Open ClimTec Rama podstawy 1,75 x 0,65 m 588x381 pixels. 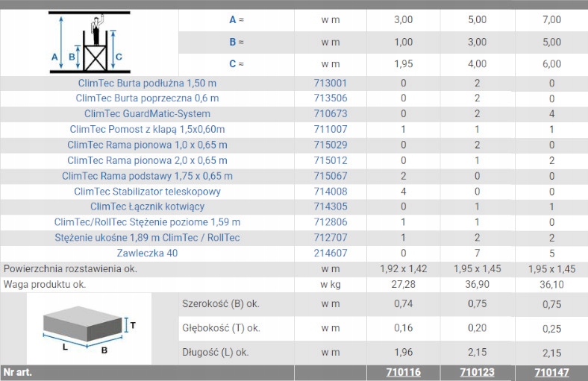pyautogui.click(x=147, y=176)
